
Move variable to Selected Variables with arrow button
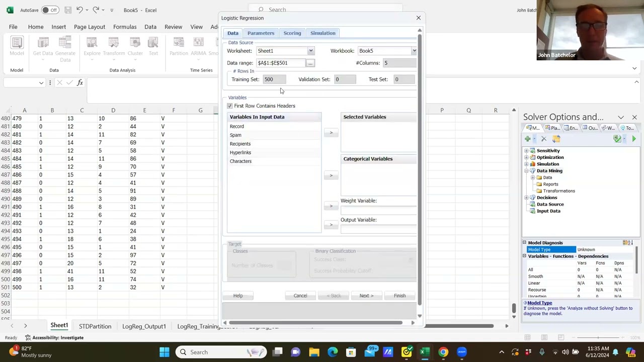click(x=331, y=133)
